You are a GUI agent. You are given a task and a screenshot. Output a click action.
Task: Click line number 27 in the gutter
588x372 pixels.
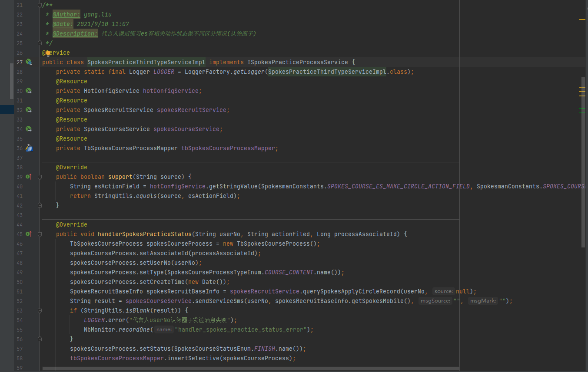(20, 62)
